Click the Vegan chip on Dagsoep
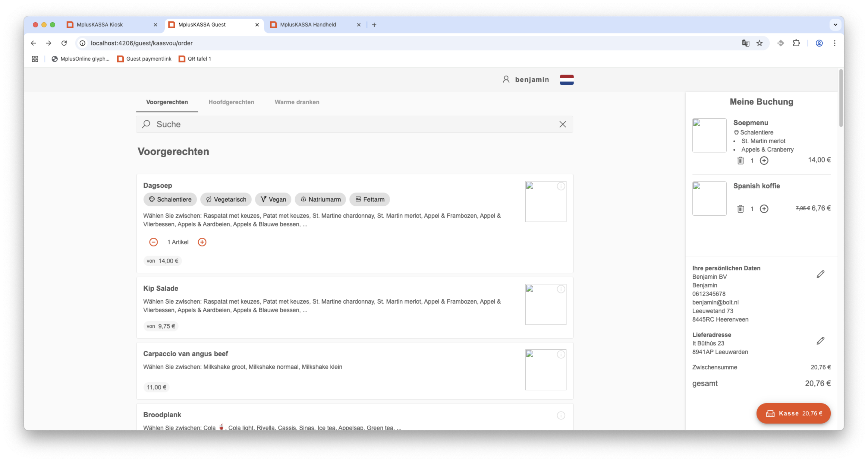The image size is (868, 462). pyautogui.click(x=273, y=199)
